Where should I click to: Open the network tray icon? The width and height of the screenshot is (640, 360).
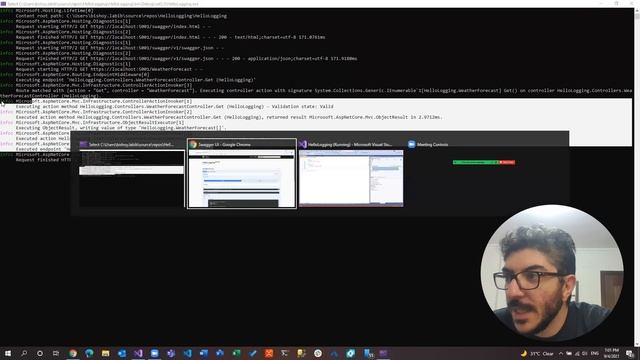pos(577,353)
